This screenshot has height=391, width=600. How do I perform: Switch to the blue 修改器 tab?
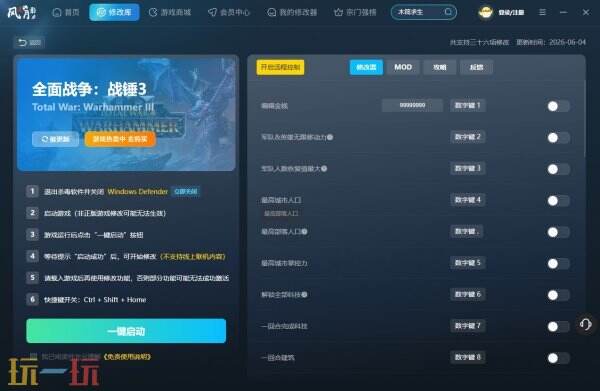point(366,67)
